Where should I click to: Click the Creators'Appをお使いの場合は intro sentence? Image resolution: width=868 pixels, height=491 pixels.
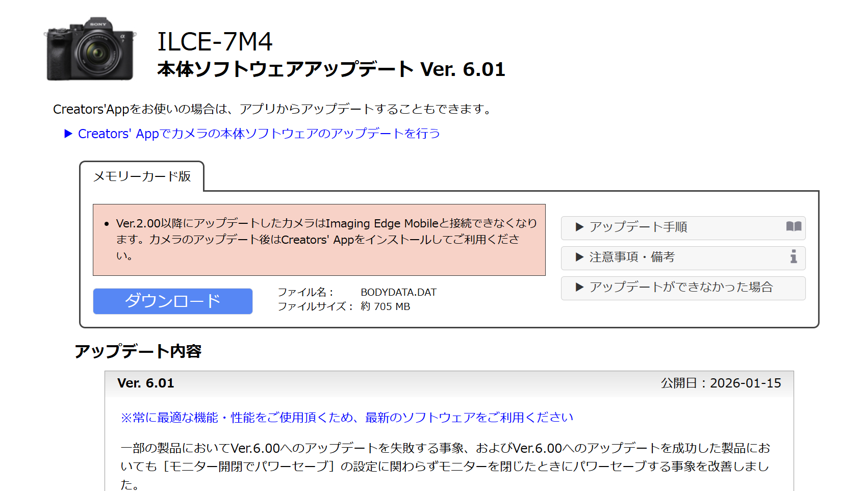click(272, 109)
